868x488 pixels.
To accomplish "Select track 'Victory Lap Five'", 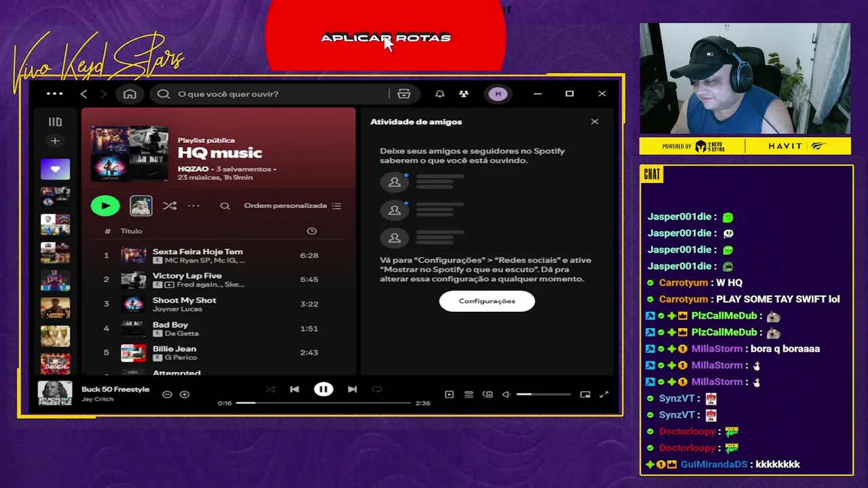I will pos(187,276).
